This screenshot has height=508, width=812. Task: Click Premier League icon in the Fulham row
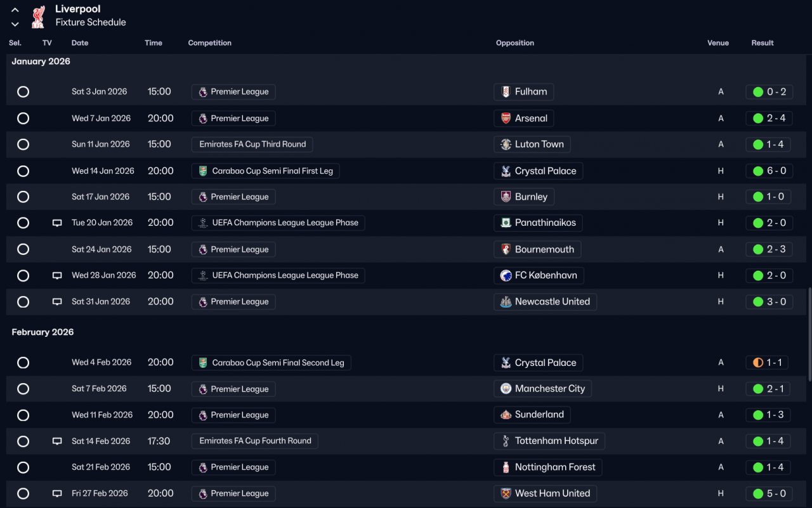coord(203,92)
